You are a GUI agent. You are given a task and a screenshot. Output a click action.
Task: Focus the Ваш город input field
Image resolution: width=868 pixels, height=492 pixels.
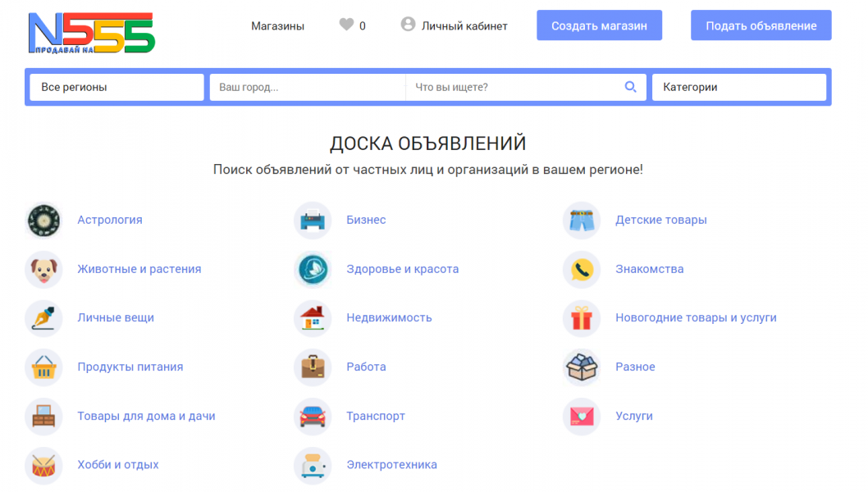point(307,87)
